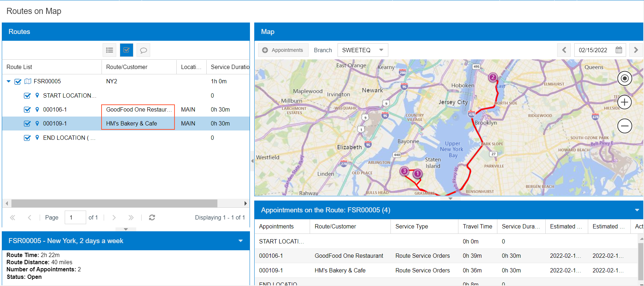Click the locate me target icon on map
Viewport: 644px width, 286px height.
624,79
